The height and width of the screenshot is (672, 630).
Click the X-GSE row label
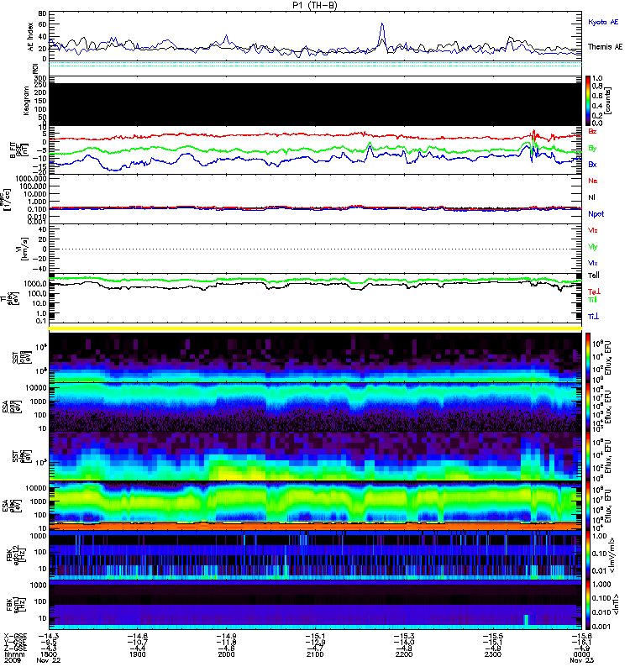pyautogui.click(x=15, y=636)
